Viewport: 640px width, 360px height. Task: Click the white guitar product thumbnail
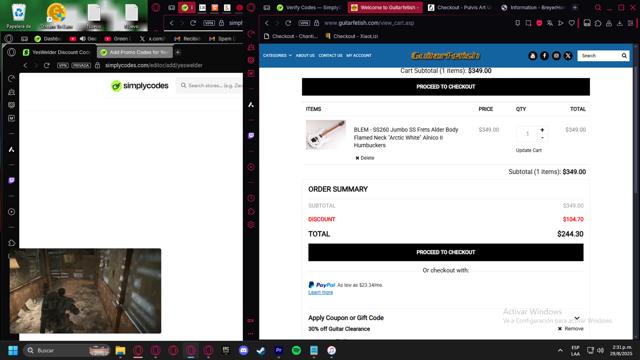click(326, 135)
